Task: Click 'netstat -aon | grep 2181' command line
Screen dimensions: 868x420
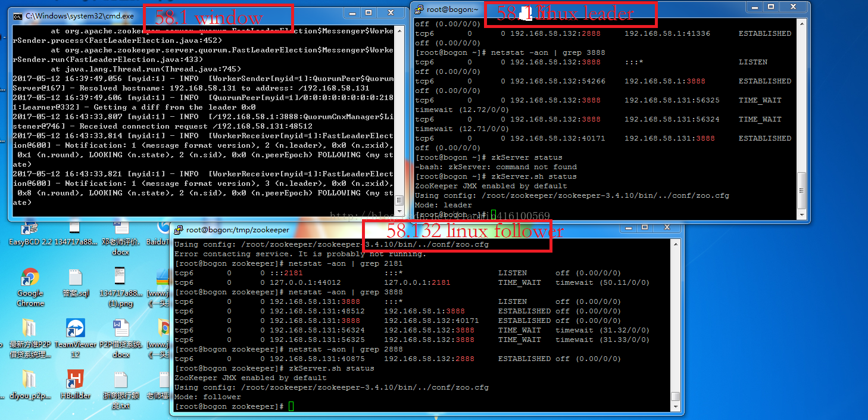Action: [x=346, y=263]
